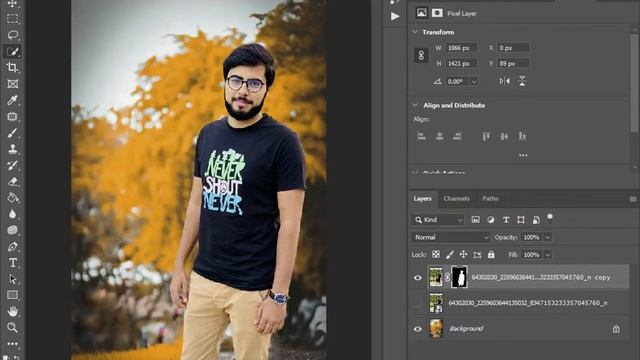
Task: Align left edges
Action: tap(422, 136)
